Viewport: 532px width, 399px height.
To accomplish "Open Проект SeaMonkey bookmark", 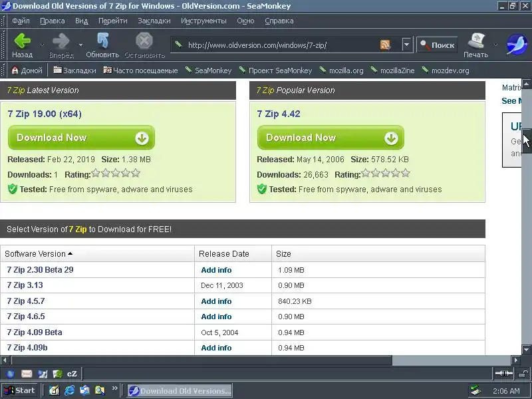I will [x=275, y=70].
